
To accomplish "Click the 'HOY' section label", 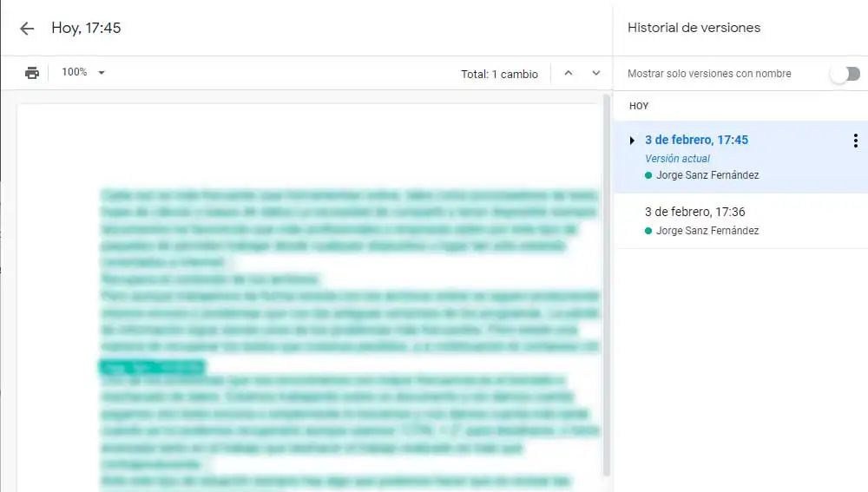I will [638, 106].
